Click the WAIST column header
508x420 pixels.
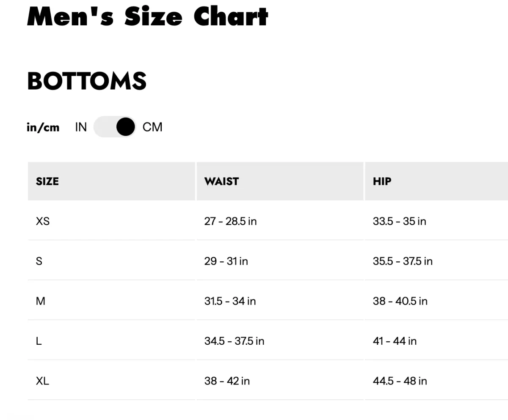[221, 181]
